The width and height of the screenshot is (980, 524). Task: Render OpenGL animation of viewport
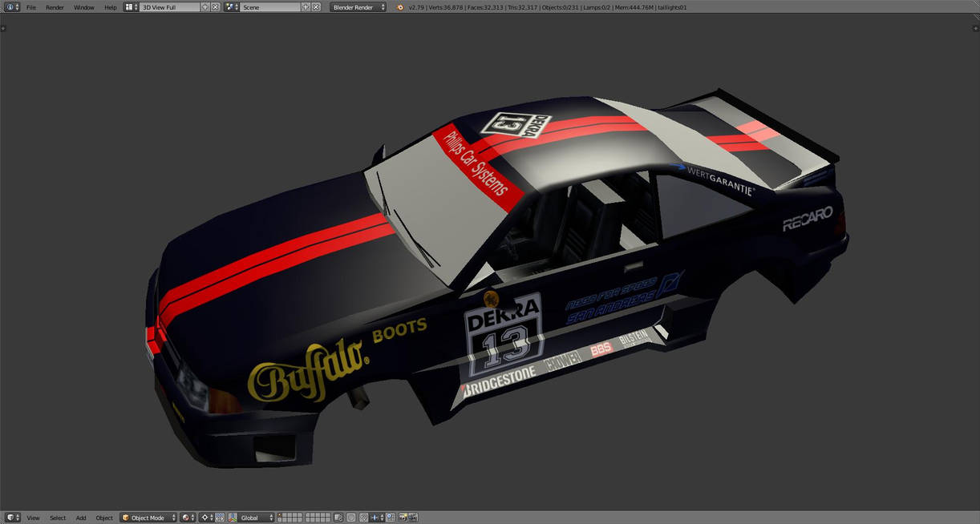pyautogui.click(x=413, y=518)
